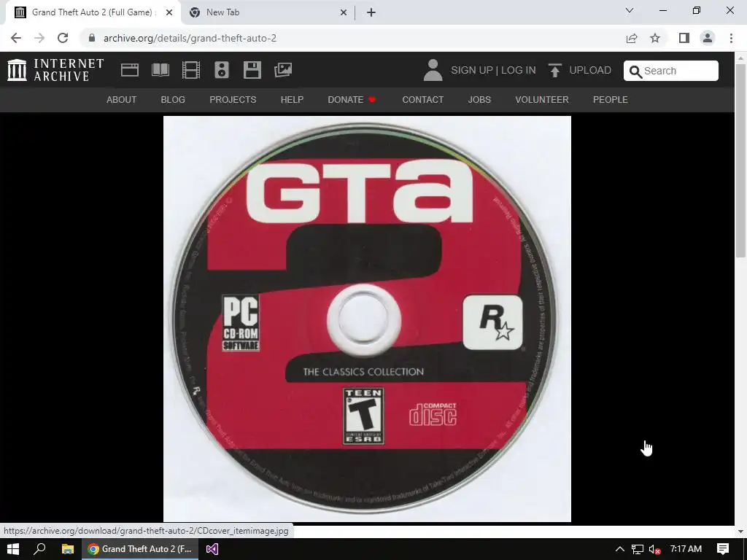Close the Grand Theft Auto 2 tab
Screen dimensions: 747x560
click(x=169, y=12)
